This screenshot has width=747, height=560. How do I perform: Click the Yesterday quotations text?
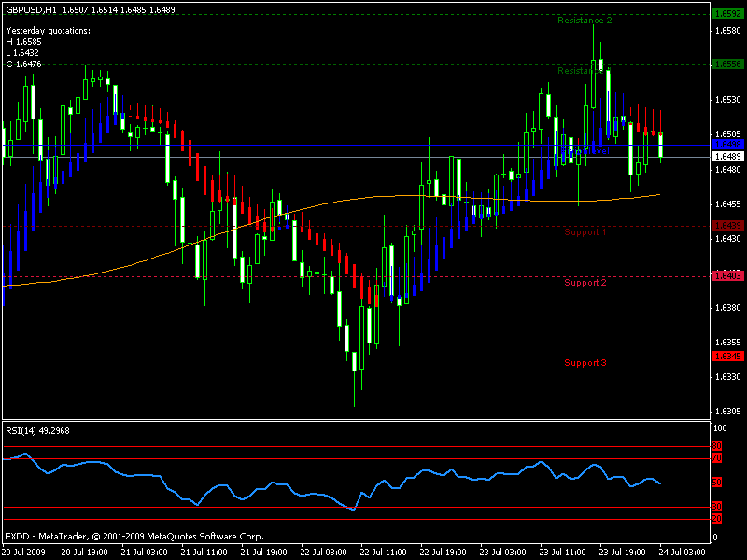click(x=49, y=31)
